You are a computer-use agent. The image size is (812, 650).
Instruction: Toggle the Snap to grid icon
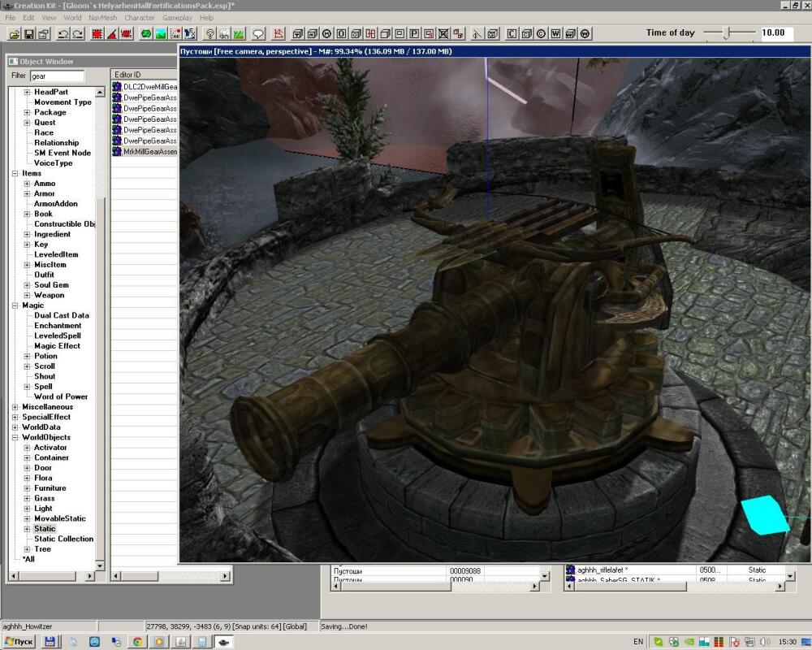pyautogui.click(x=97, y=34)
